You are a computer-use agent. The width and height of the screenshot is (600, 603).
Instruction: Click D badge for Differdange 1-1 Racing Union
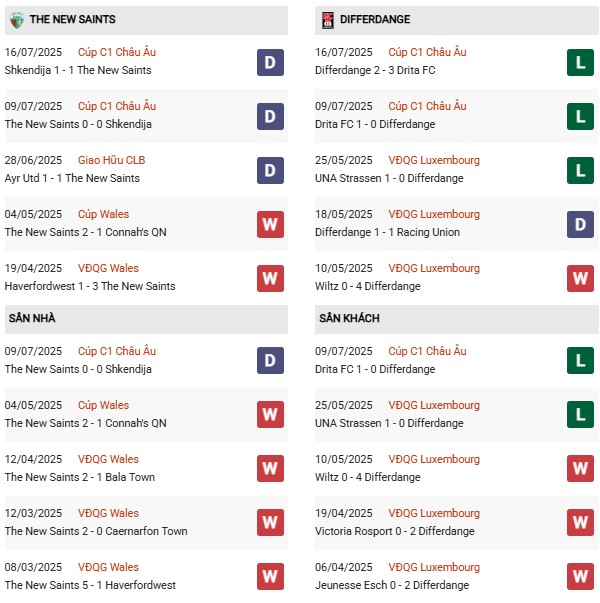(579, 224)
